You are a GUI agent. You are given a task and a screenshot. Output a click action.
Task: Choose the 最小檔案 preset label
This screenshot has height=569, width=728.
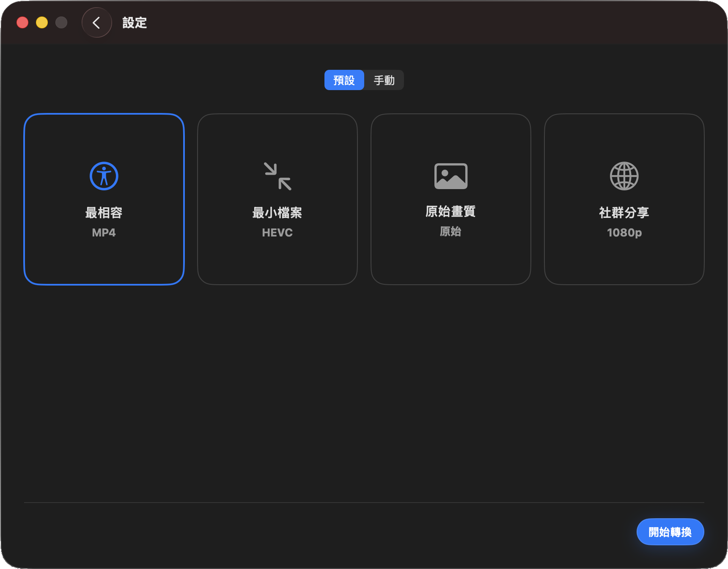click(x=277, y=212)
